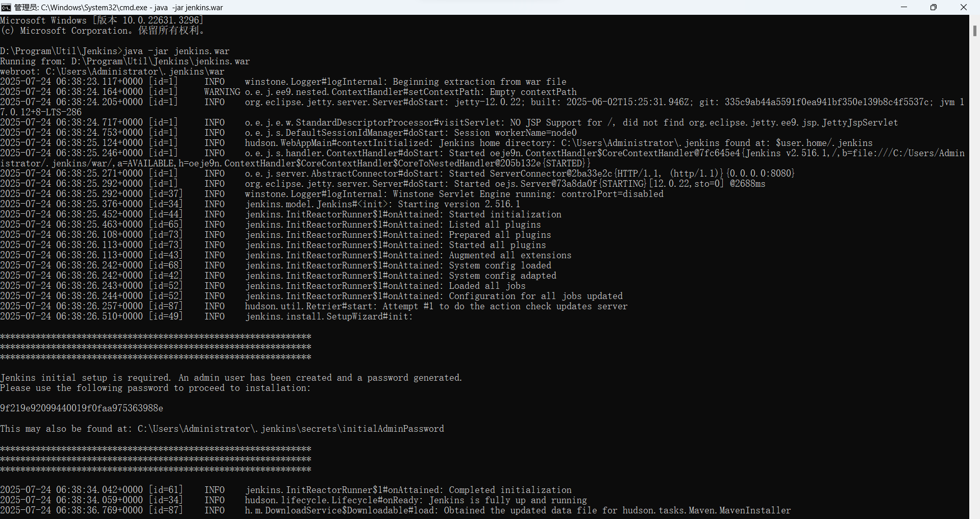
Task: Click the 'Microsoft Windows [版本 10.0.22631.3296]' line
Action: click(x=102, y=20)
